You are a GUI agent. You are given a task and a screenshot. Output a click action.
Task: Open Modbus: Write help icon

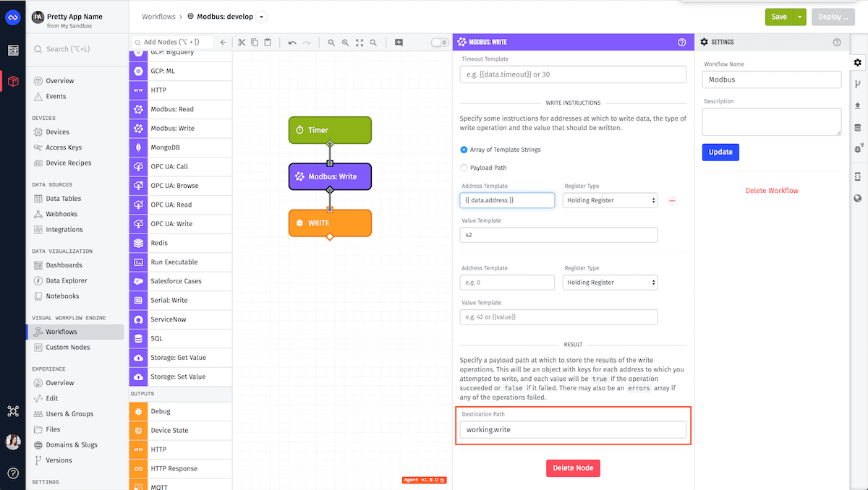click(681, 43)
